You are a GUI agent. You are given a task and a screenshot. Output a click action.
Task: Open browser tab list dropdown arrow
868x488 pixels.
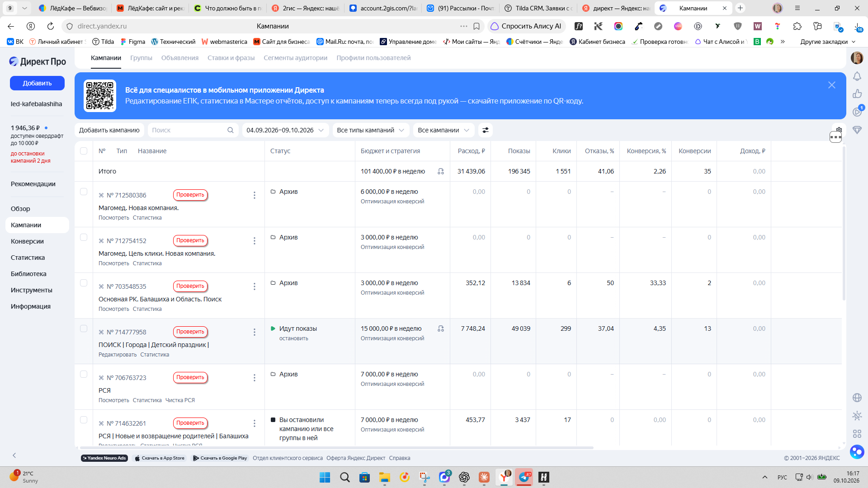(24, 8)
